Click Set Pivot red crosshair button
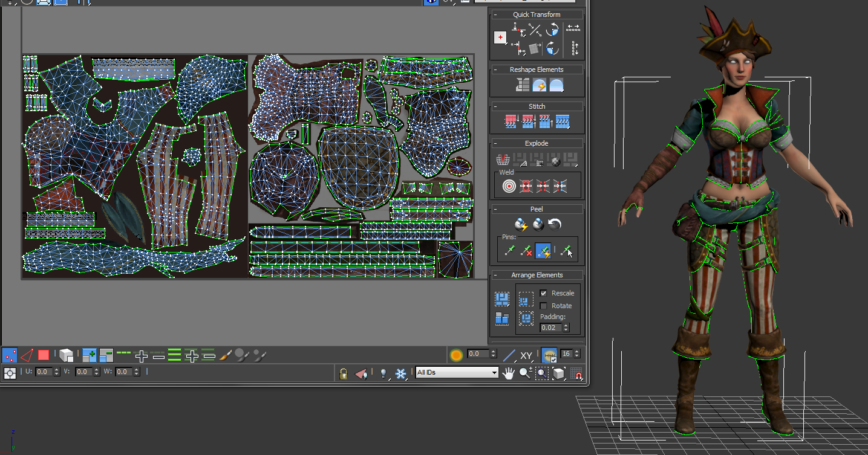Image resolution: width=868 pixels, height=455 pixels. pos(500,37)
